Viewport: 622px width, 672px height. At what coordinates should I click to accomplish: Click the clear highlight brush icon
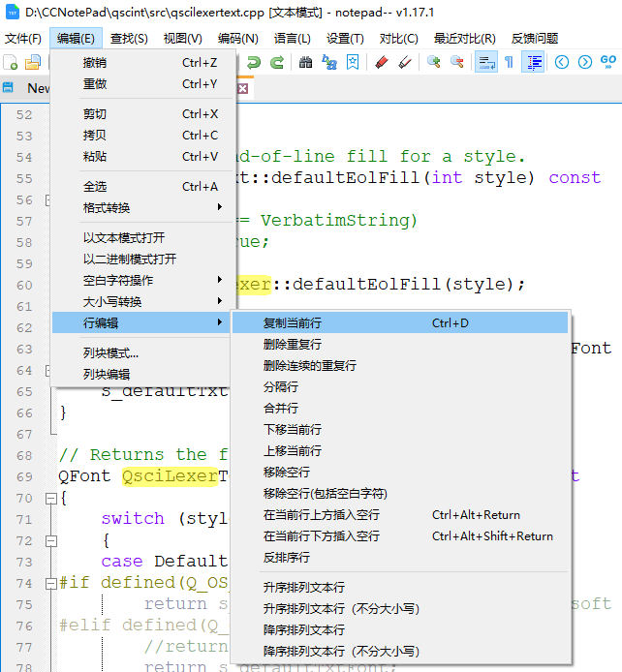click(405, 62)
